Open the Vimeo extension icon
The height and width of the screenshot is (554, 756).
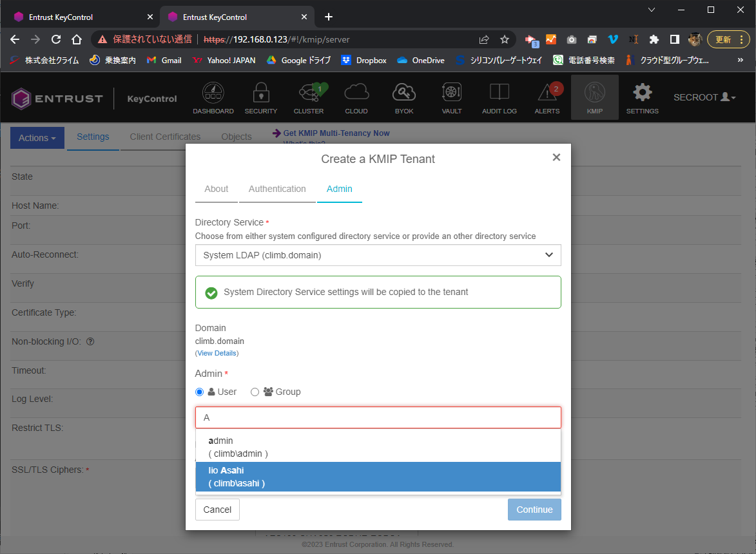click(x=613, y=39)
